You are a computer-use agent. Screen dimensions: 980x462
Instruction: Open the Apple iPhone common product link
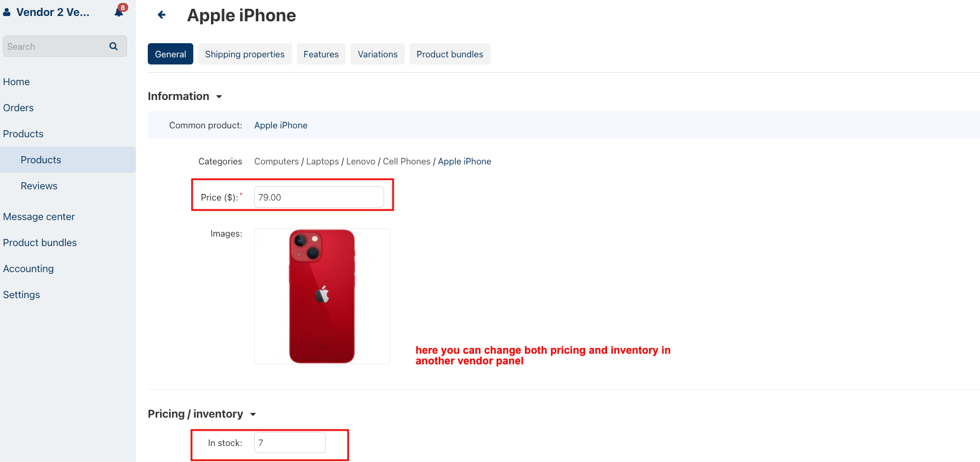(281, 125)
